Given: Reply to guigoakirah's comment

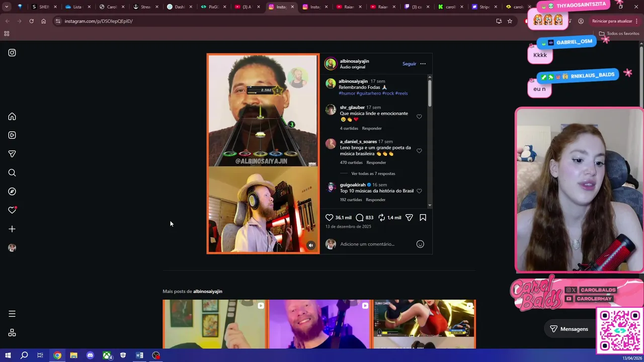Looking at the screenshot, I should (x=375, y=200).
